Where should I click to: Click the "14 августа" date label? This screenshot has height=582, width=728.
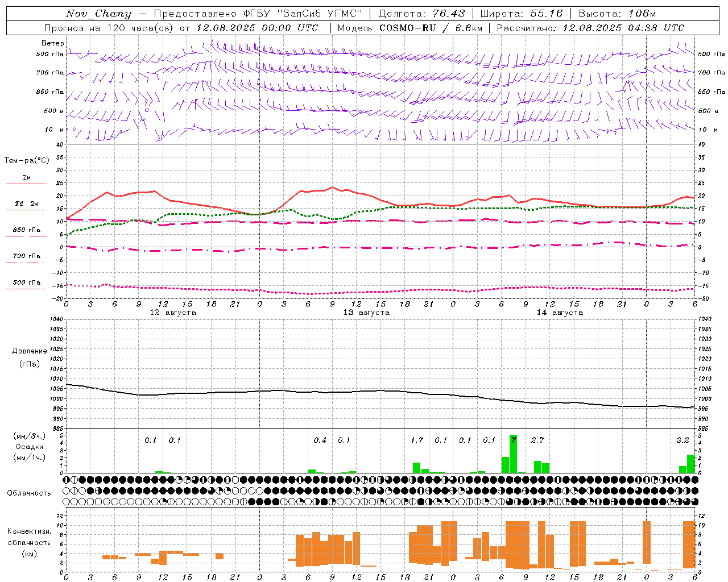[x=560, y=313]
